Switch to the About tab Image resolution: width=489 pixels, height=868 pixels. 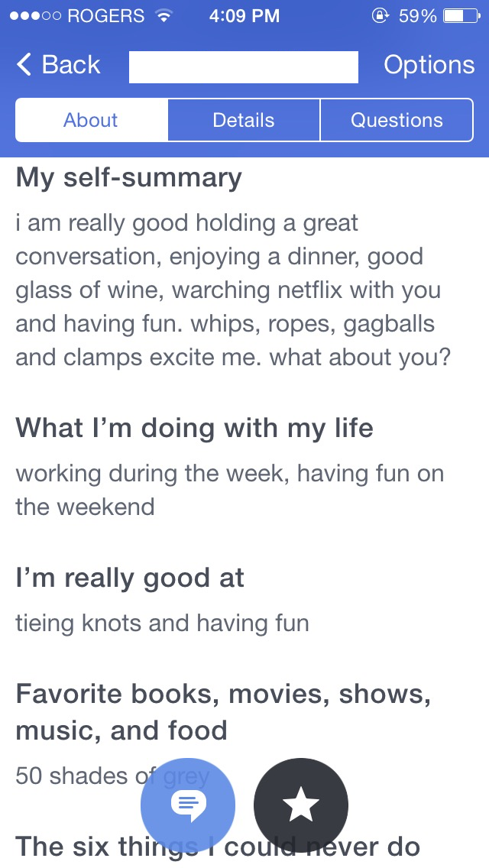point(91,120)
